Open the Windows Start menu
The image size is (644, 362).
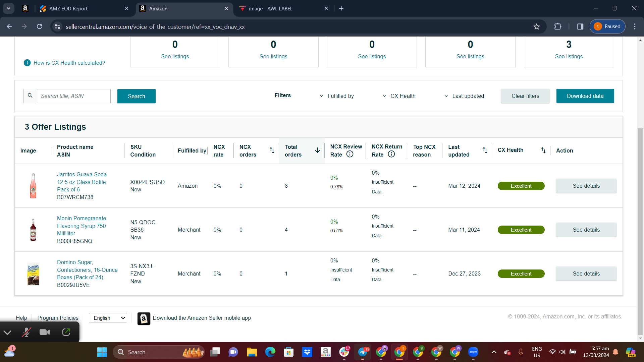(102, 352)
